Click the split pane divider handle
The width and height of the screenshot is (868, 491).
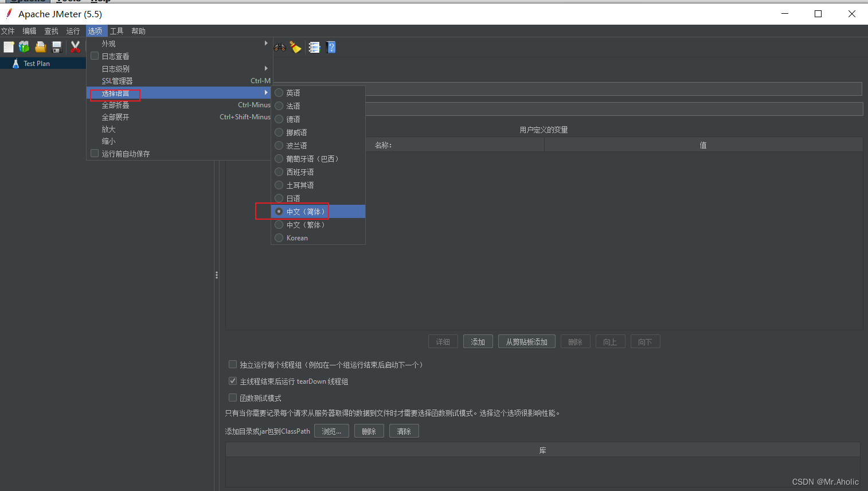click(x=217, y=275)
